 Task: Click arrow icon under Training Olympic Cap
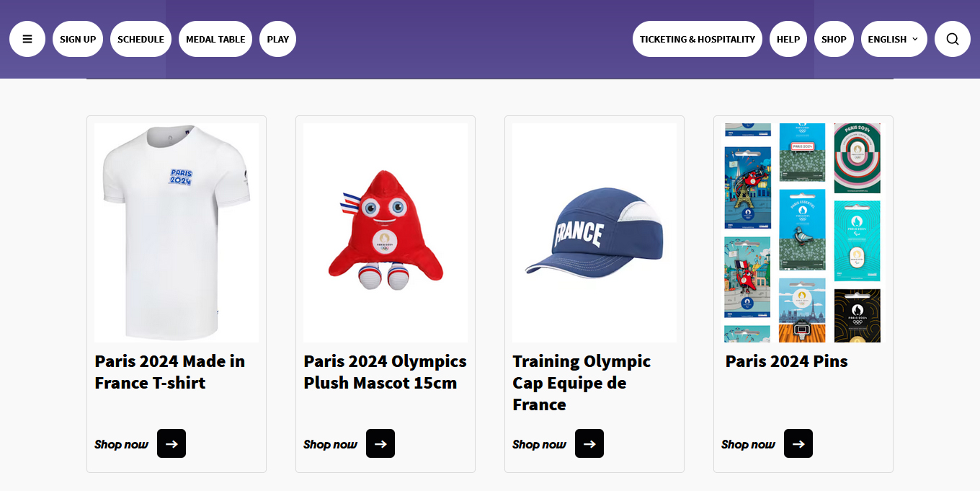(x=589, y=443)
